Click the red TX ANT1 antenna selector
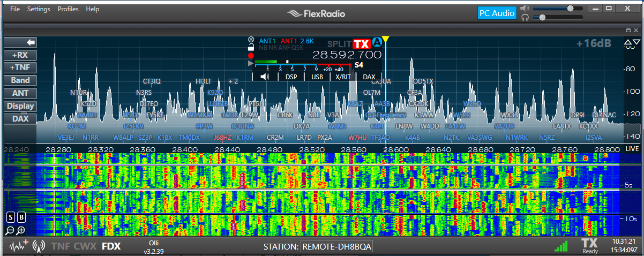 [x=289, y=41]
